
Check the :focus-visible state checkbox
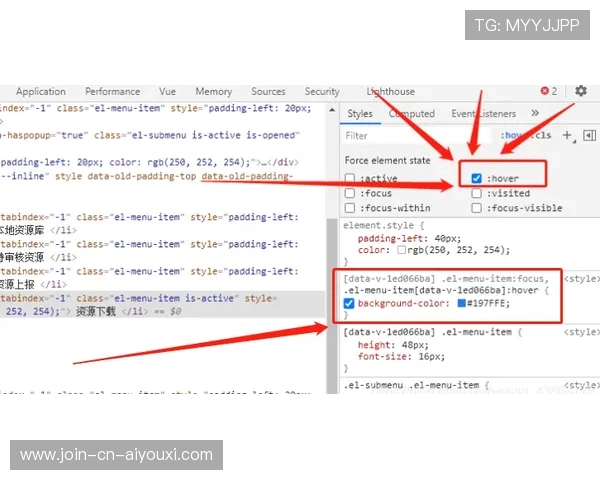(477, 208)
